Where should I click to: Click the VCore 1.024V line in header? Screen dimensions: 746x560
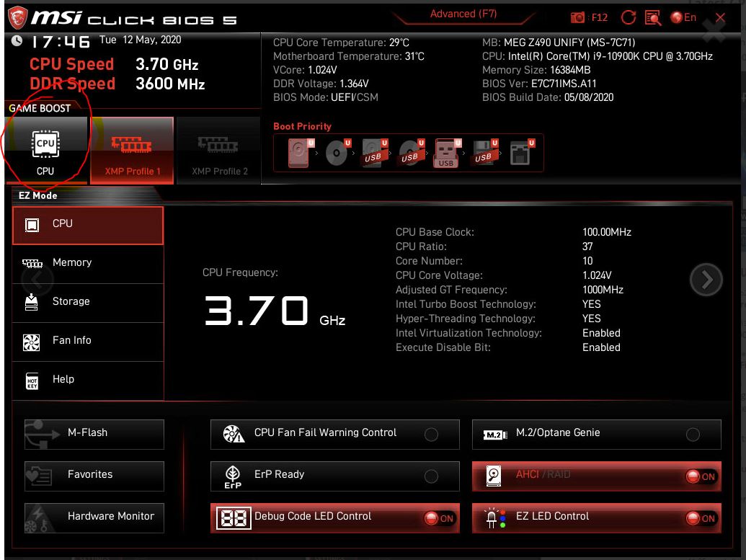click(x=305, y=70)
